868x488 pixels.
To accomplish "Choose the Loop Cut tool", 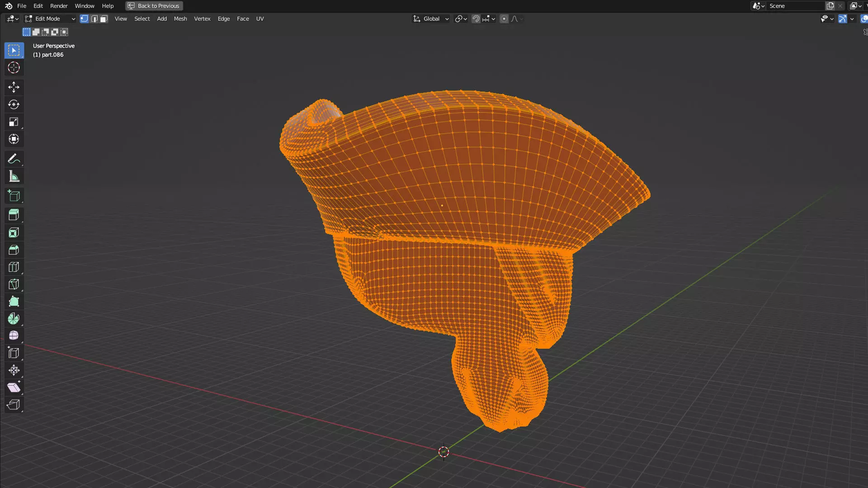I will (x=14, y=267).
